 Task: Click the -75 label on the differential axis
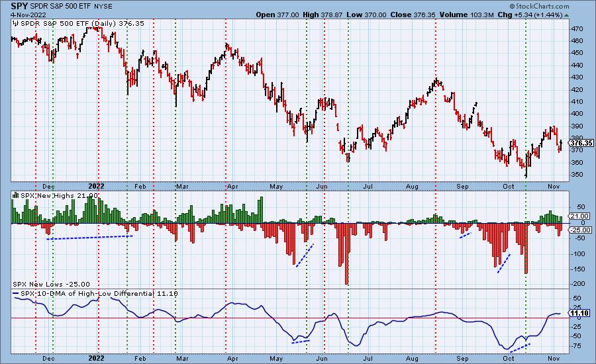point(576,345)
